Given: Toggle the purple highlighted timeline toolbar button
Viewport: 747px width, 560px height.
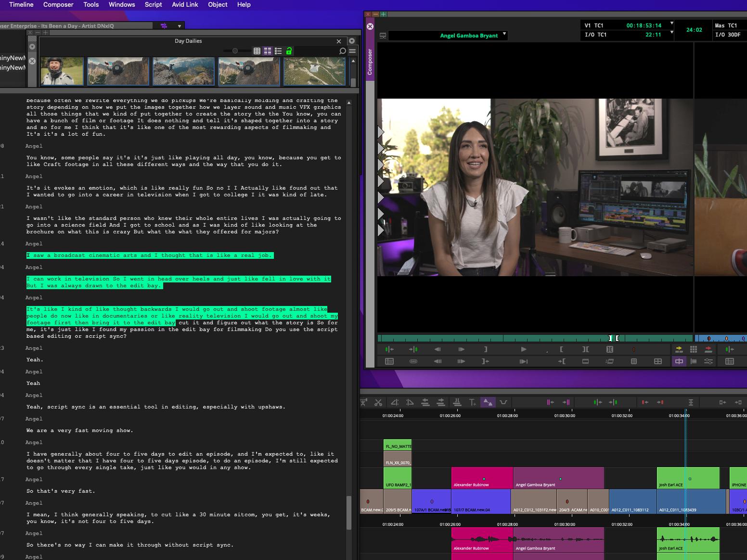Looking at the screenshot, I should (488, 402).
